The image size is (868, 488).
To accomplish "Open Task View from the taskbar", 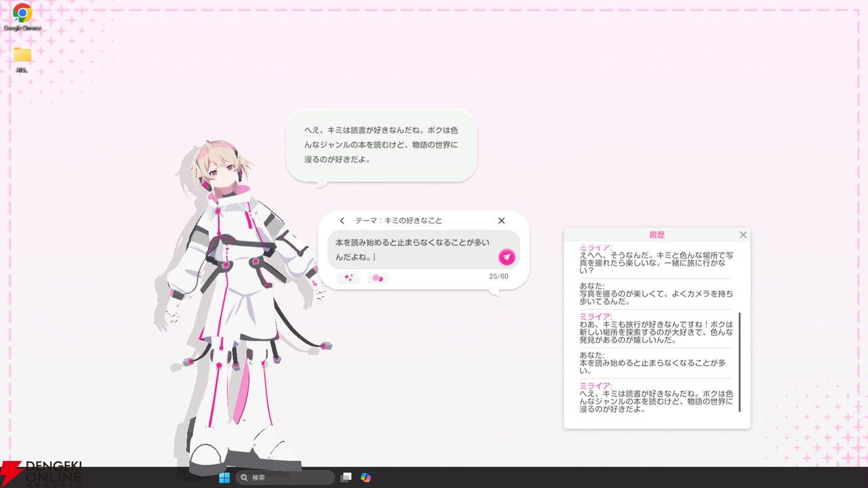I will [x=346, y=478].
